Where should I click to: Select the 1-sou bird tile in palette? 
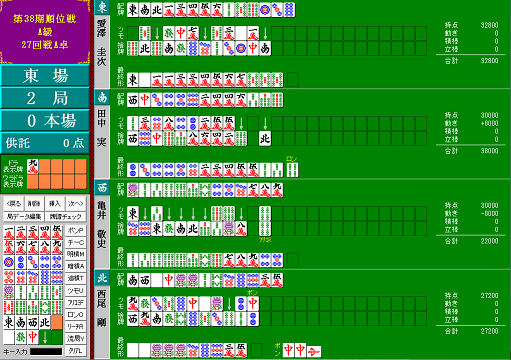9,292
